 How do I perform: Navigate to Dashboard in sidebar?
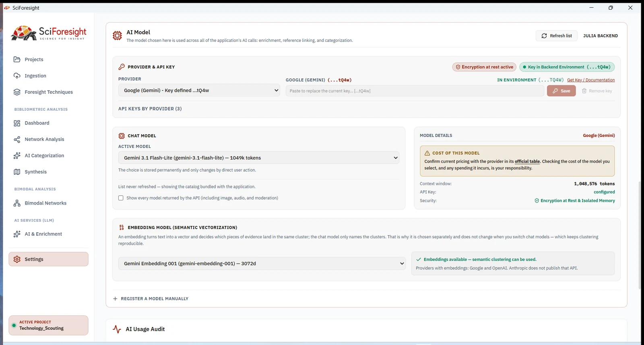tap(48, 123)
